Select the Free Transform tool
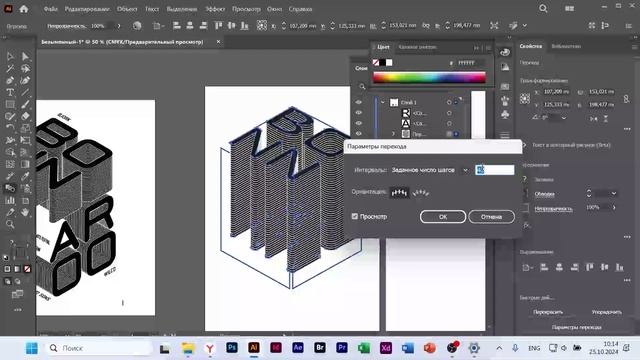 [25, 140]
